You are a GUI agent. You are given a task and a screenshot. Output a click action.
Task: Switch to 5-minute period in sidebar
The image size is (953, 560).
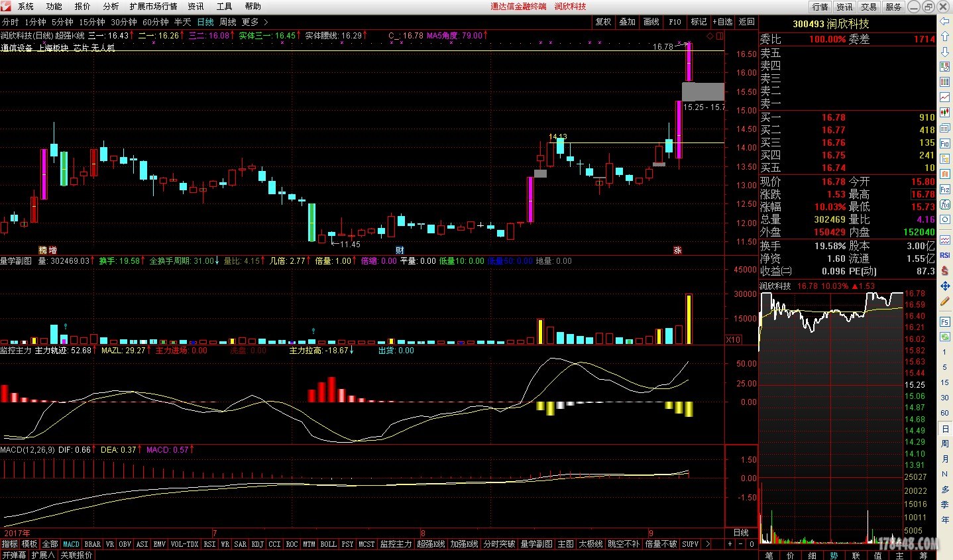pyautogui.click(x=944, y=367)
